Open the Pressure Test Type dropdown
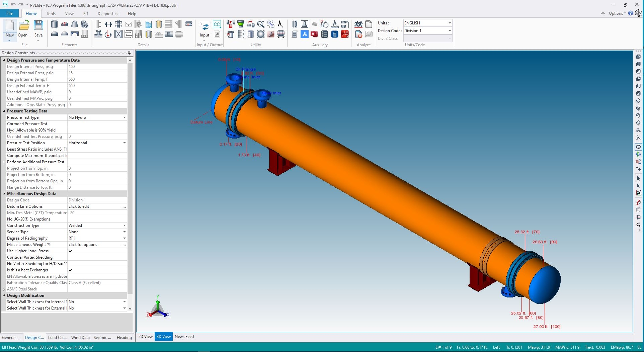The image size is (644, 352). tap(124, 117)
